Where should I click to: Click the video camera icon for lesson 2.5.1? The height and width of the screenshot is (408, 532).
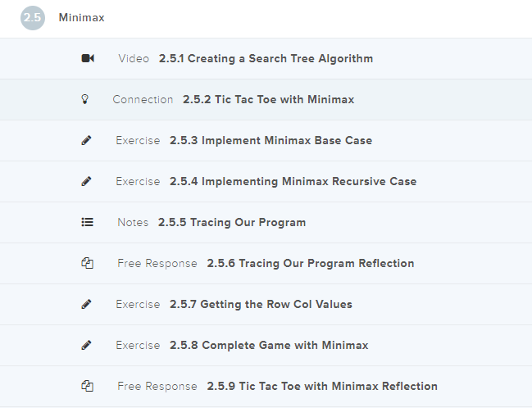(88, 58)
